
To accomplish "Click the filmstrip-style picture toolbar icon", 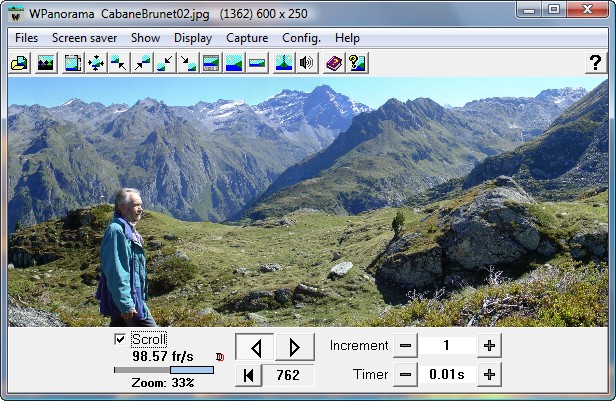I will 211,63.
